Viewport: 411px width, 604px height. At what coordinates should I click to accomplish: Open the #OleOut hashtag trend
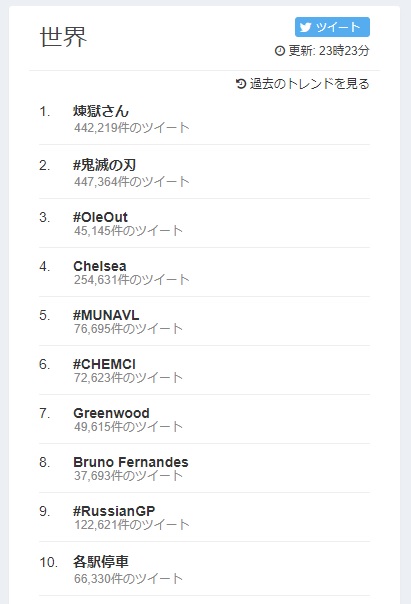100,217
